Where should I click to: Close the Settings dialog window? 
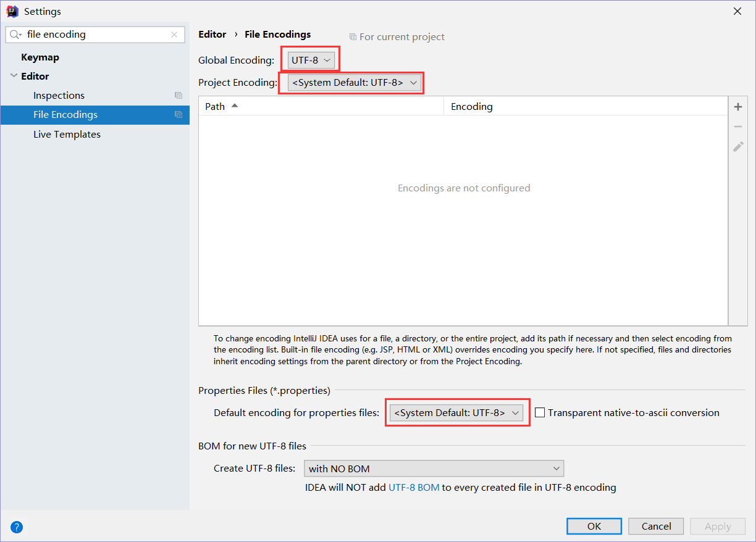point(737,11)
